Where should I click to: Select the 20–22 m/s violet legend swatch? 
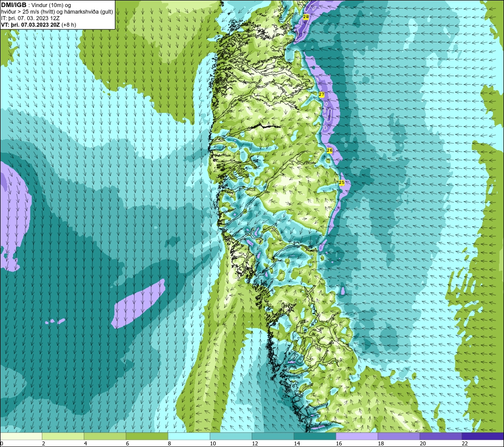[440, 436]
